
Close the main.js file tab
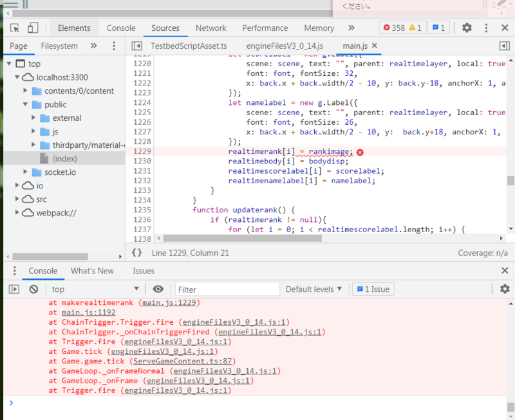[x=375, y=46]
